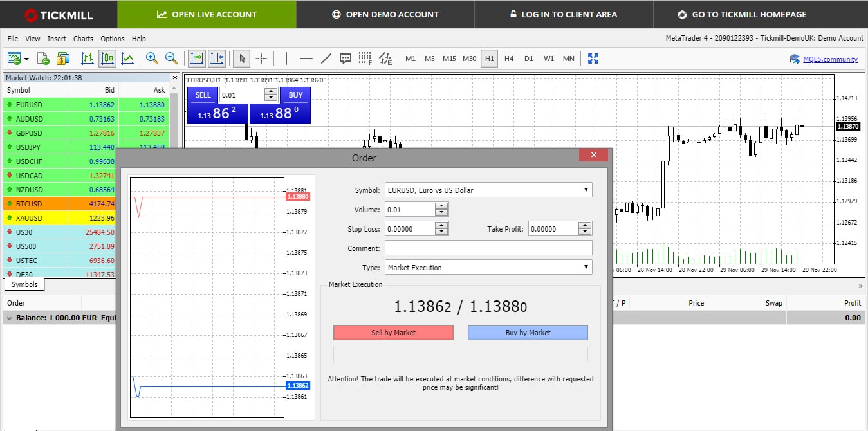
Task: Click Log In To Client Area
Action: tap(562, 14)
